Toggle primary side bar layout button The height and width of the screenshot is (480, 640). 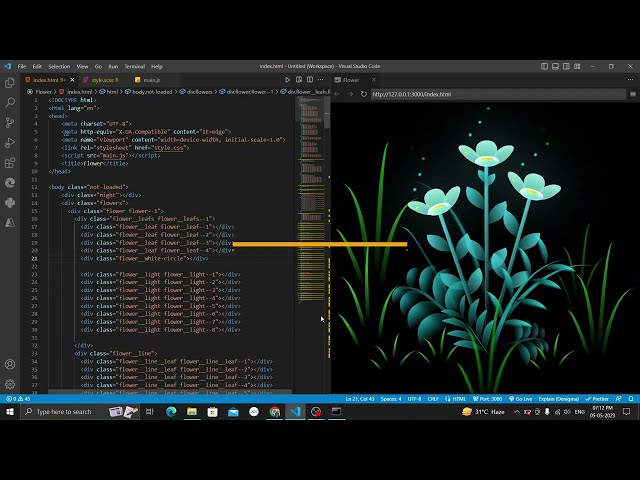click(x=544, y=66)
